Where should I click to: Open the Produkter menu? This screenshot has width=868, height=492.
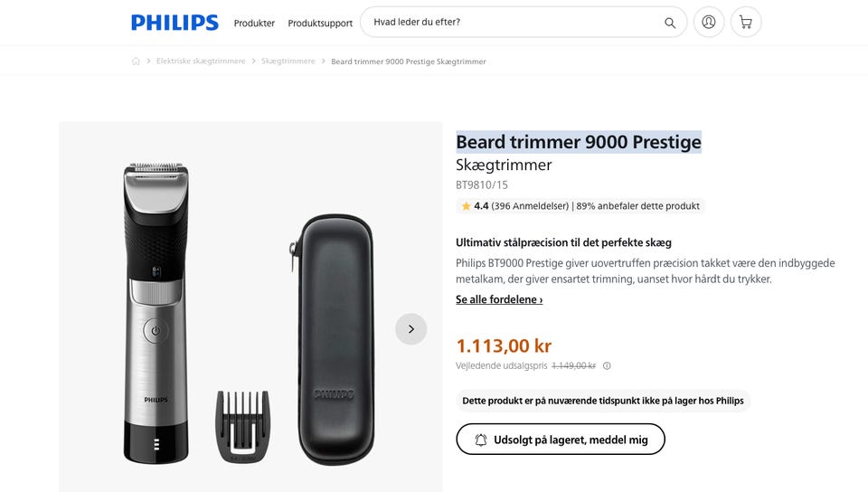[254, 23]
